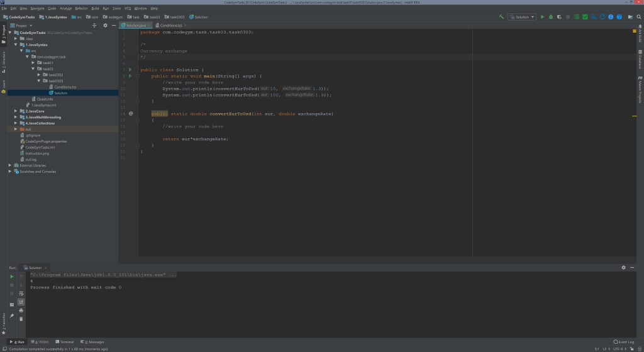Open Event Log in status bar
644x352 pixels.
pyautogui.click(x=624, y=342)
